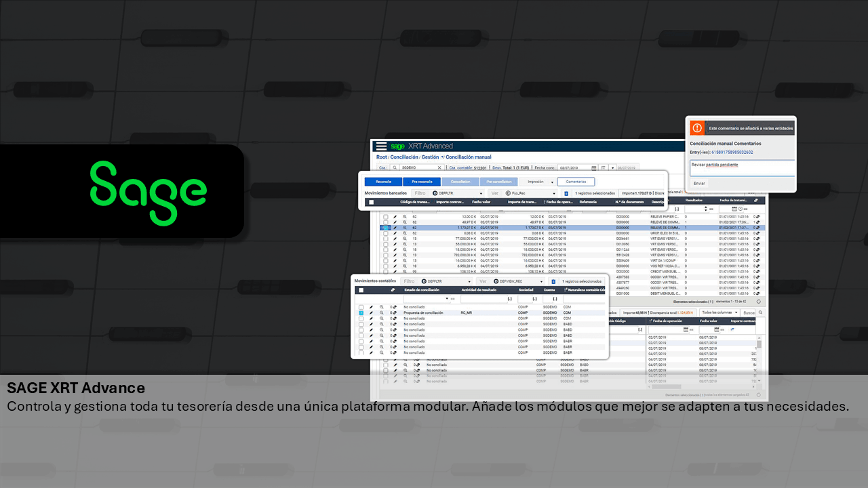Image resolution: width=868 pixels, height=488 pixels.
Task: Open the hamburger menu beside Sage XRT Advanced
Action: 381,146
